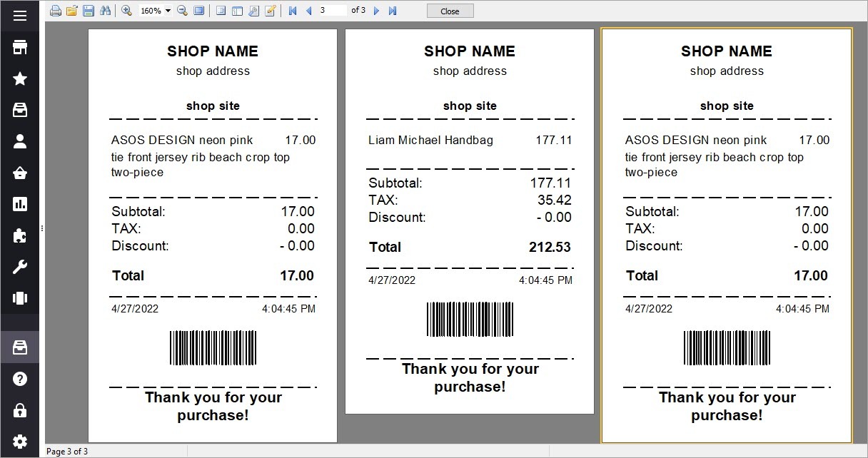Screen dimensions: 868x458
Task: Select the Liam Michael Handbag receipt page
Action: pyautogui.click(x=470, y=221)
